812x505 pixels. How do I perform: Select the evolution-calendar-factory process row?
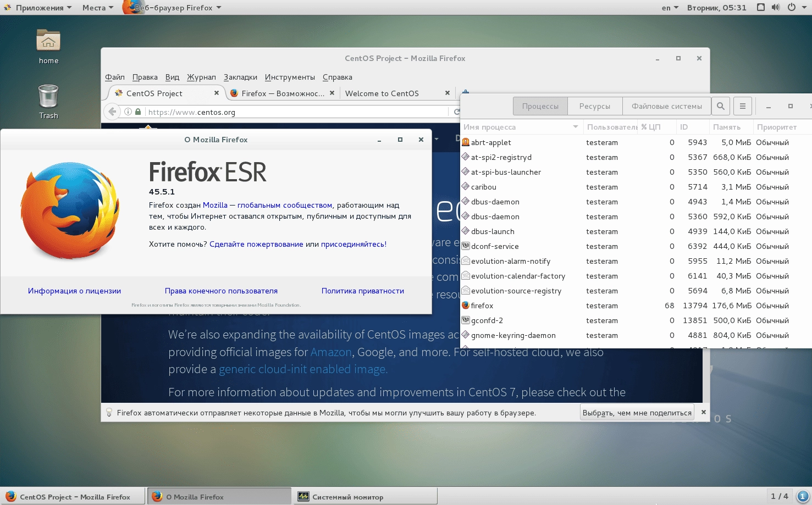[636, 276]
